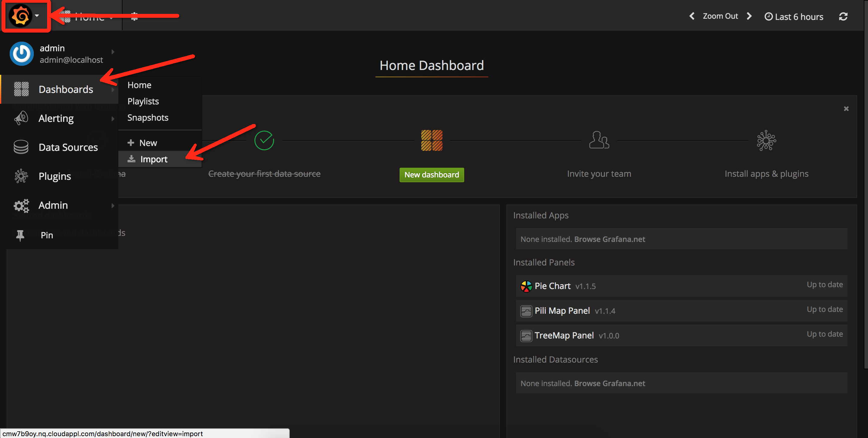Click the download icon beside Import
Screen dimensions: 868x438
[131, 159]
